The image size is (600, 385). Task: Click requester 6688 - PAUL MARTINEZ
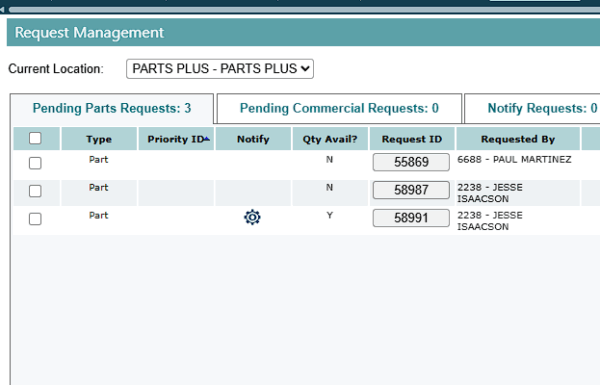coord(514,160)
